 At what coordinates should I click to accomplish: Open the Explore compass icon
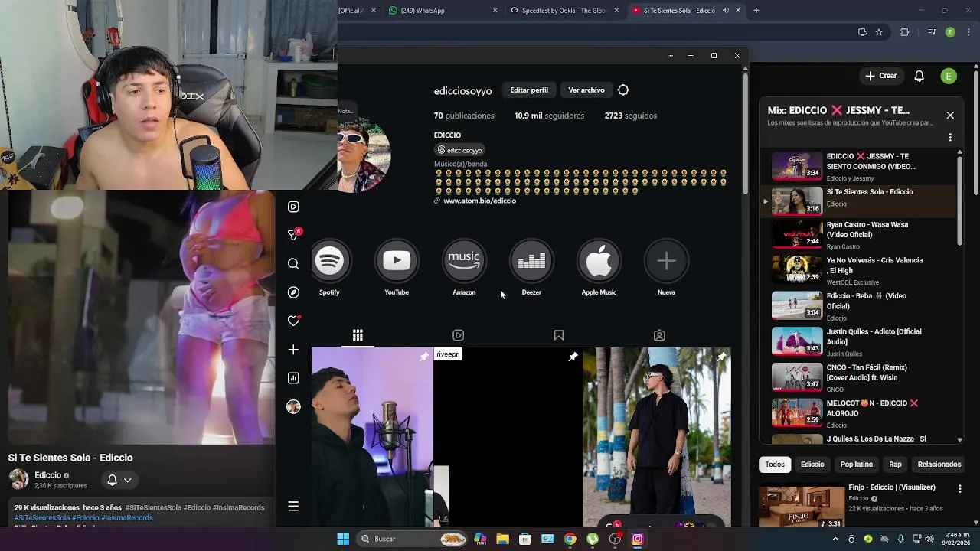[x=293, y=292]
